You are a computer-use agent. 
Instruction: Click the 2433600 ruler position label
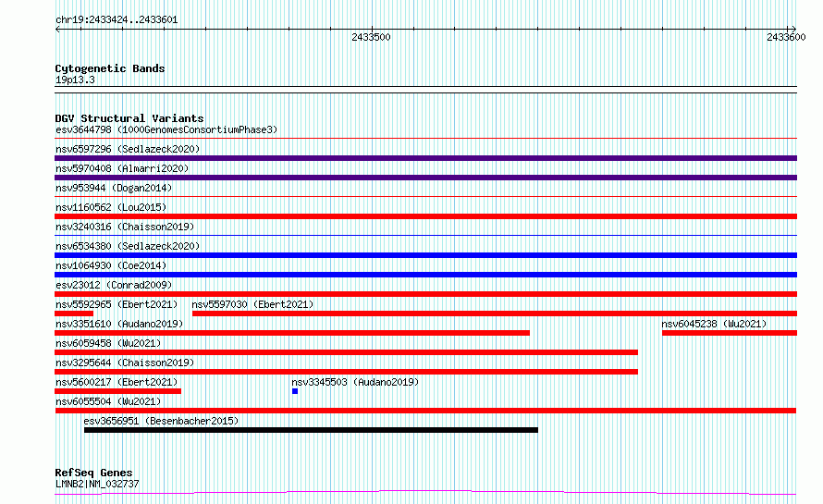(786, 37)
